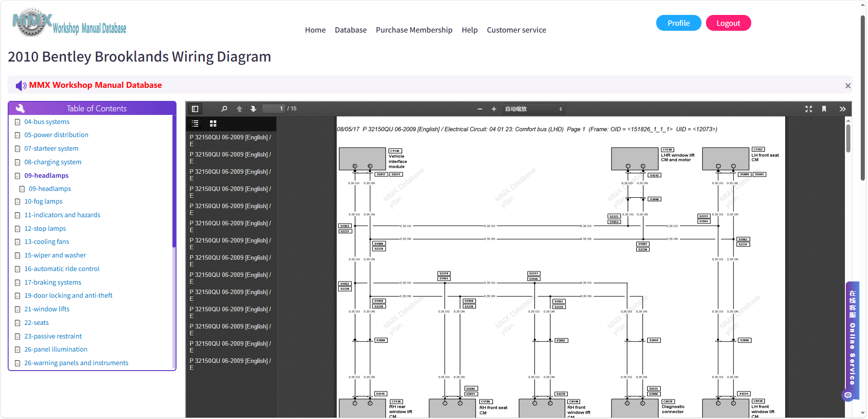Open 19-door locking and anti-theft section
868x419 pixels.
coord(68,295)
